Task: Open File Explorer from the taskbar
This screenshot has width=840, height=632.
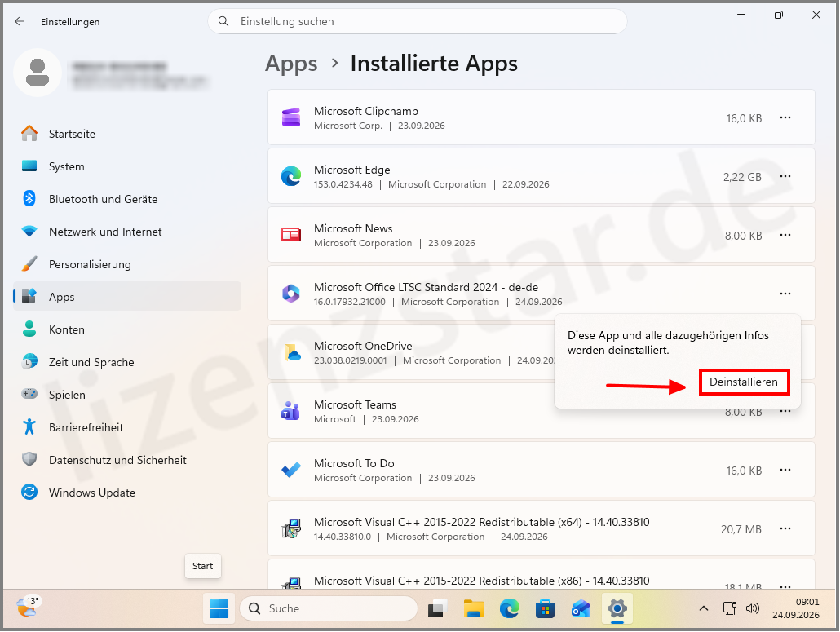Action: pyautogui.click(x=474, y=608)
